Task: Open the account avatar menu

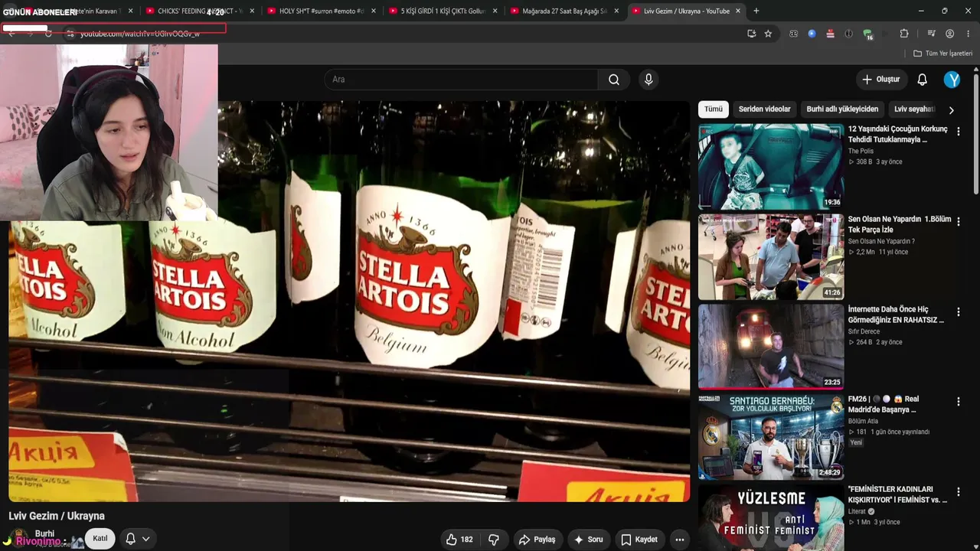Action: pyautogui.click(x=952, y=80)
